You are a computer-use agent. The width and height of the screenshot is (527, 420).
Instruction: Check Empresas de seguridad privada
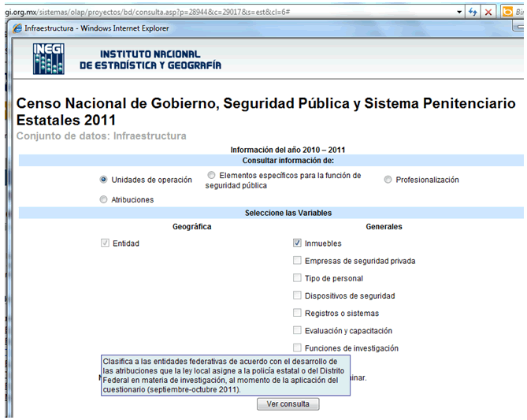[297, 260]
